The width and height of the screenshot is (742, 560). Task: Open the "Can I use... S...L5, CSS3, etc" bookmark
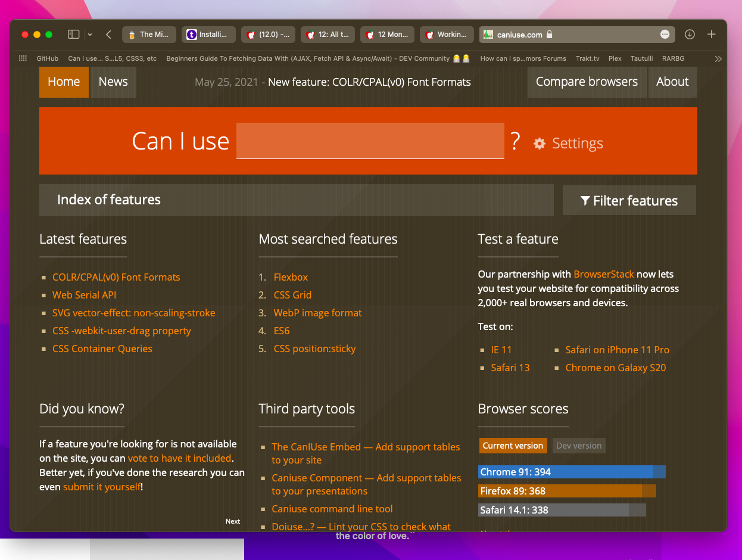coord(113,58)
